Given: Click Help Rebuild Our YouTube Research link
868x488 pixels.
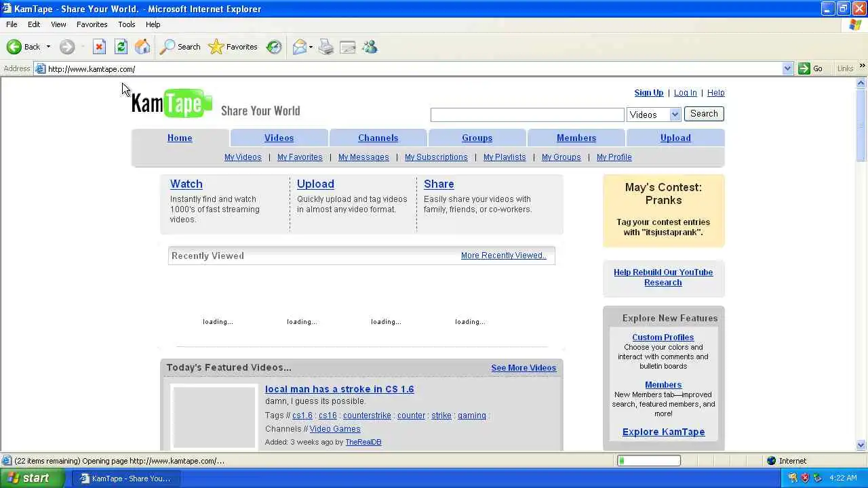Looking at the screenshot, I should (x=663, y=277).
